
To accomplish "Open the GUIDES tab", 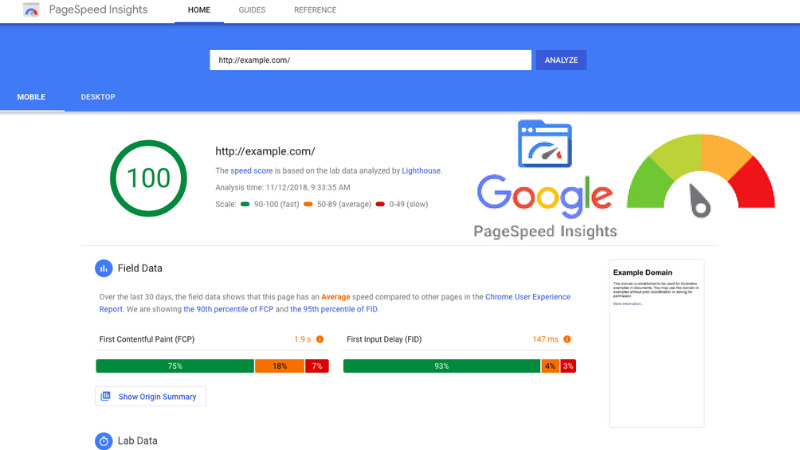I will tap(252, 10).
